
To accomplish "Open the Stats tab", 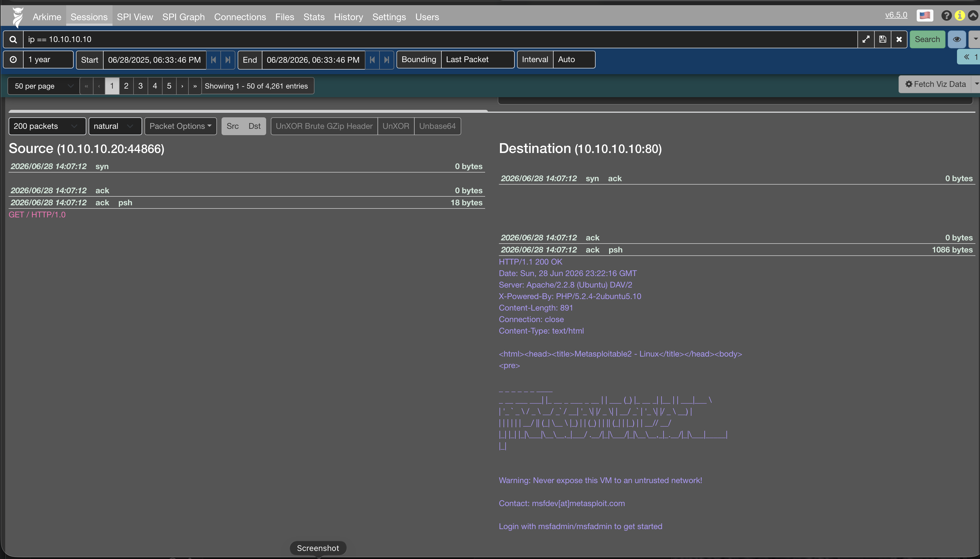I will 314,17.
